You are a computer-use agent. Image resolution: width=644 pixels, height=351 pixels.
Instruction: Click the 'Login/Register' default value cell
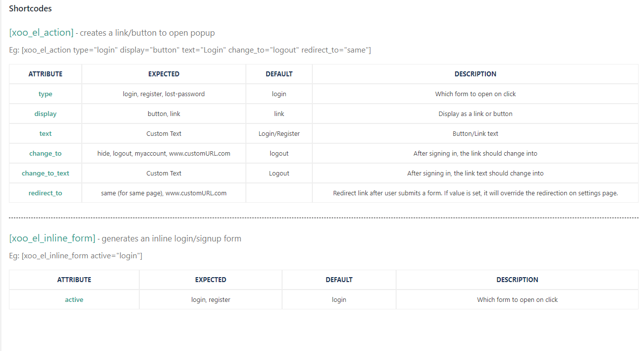[279, 134]
